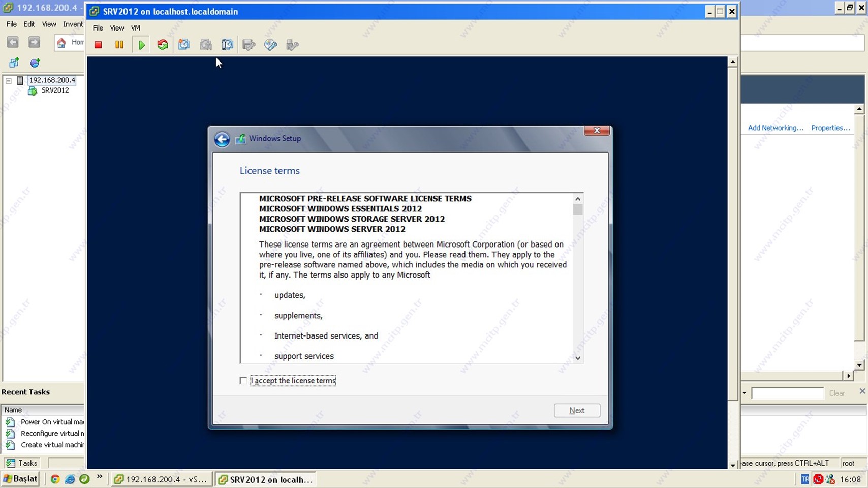Click the license text scrollbar thumb
Screen dimensions: 868x488
click(x=578, y=209)
